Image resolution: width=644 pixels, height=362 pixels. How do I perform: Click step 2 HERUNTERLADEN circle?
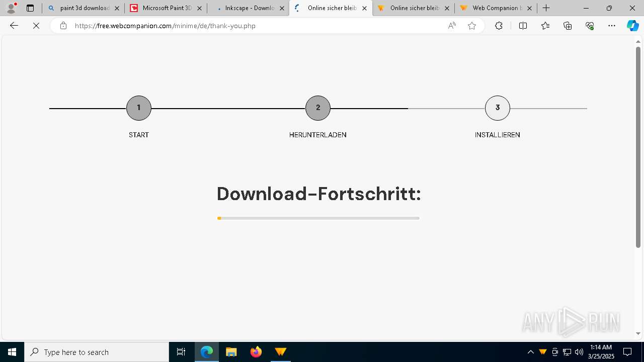coord(318,108)
